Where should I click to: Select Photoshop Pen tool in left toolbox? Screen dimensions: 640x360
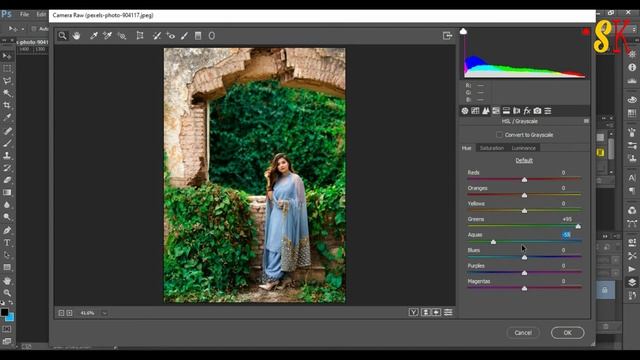point(7,230)
